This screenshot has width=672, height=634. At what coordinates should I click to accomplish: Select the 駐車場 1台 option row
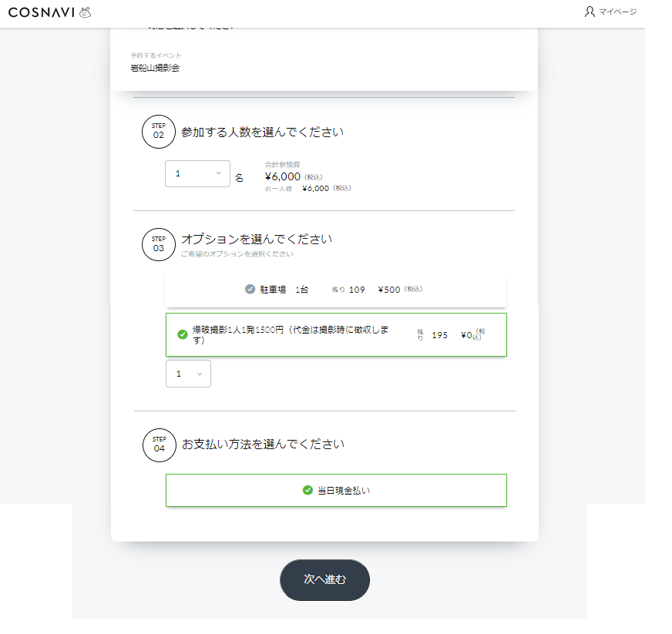pos(336,290)
